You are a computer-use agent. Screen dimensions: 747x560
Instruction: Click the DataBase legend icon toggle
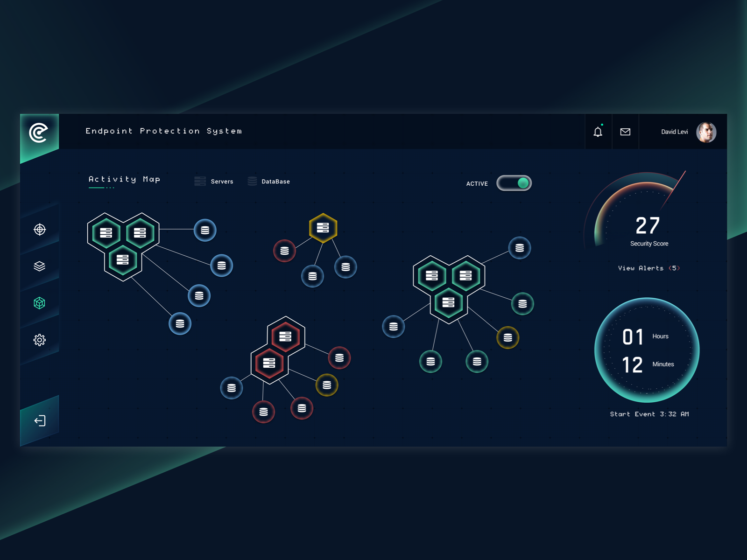[252, 181]
